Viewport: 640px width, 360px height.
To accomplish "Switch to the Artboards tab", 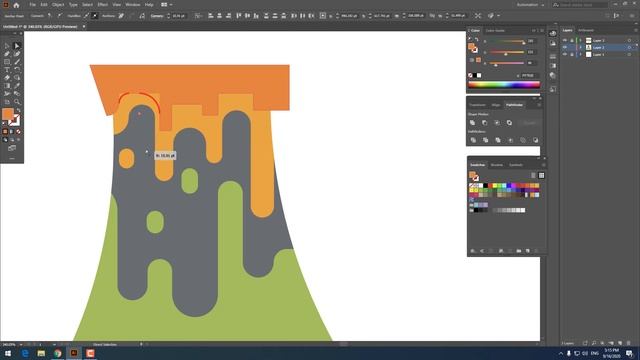I will (586, 30).
